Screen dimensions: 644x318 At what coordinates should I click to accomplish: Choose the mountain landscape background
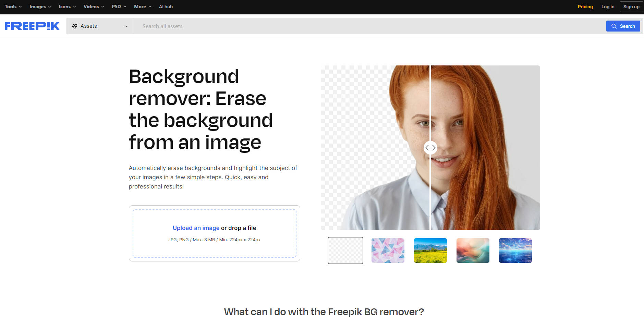pos(430,250)
